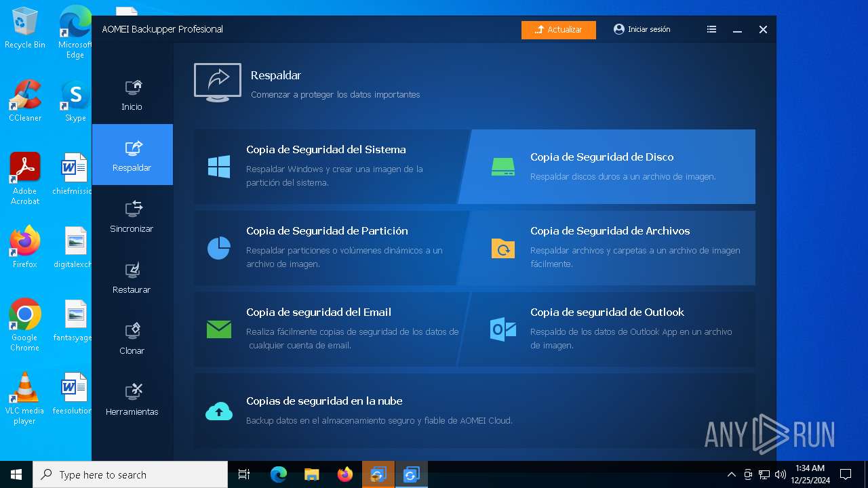Open the Restaurar section
868x488 pixels.
(132, 277)
